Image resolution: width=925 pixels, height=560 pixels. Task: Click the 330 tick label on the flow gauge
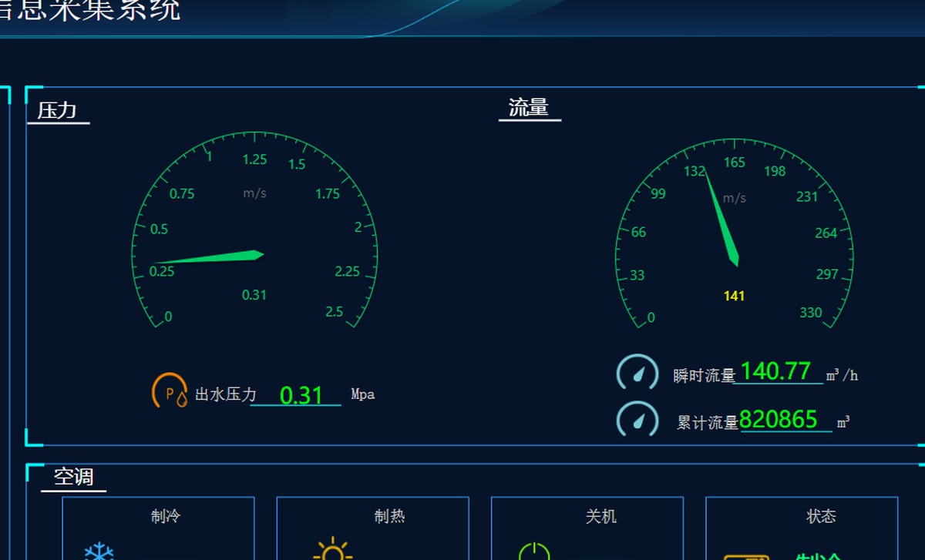tap(811, 313)
